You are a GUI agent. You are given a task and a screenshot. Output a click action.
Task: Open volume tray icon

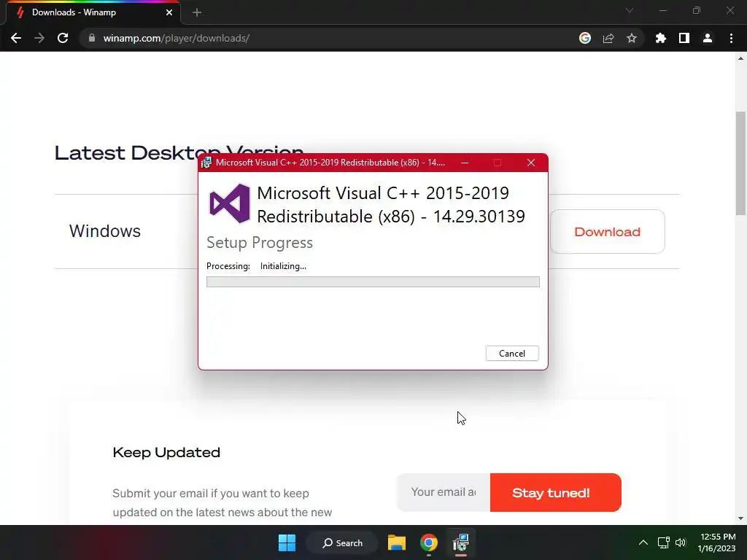(681, 542)
